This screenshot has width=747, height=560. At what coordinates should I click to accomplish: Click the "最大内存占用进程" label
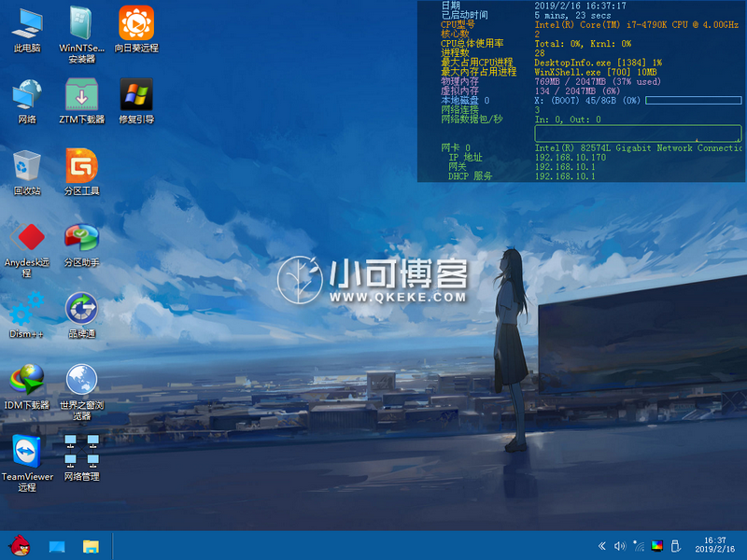(x=479, y=73)
